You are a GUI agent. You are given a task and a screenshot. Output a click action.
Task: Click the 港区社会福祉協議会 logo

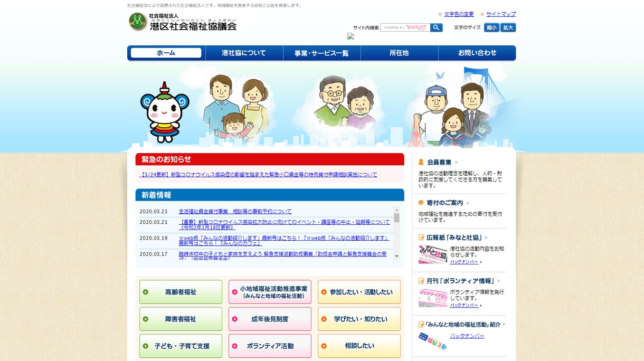183,22
